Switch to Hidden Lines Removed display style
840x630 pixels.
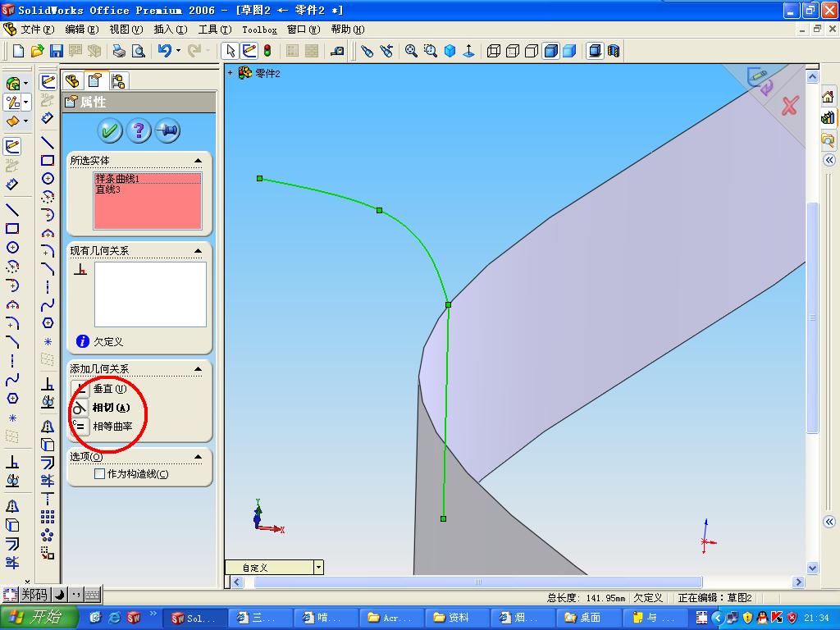coord(532,51)
